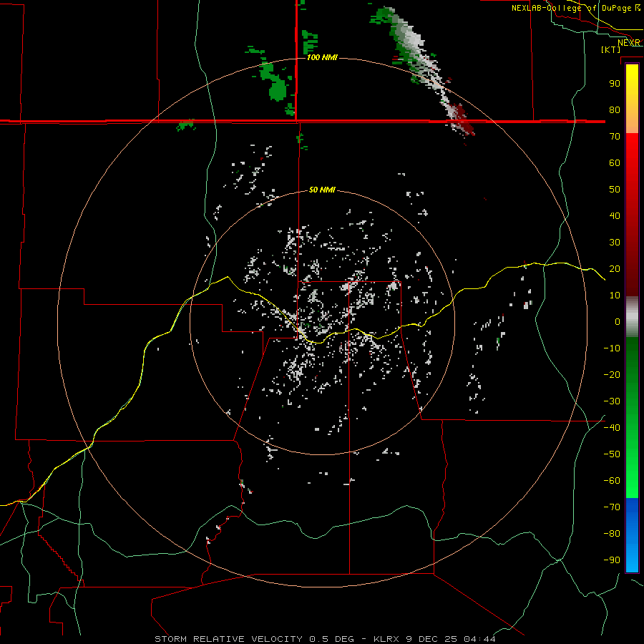
Task: Click the "04:44" timestamp in the footer
Action: [479, 639]
